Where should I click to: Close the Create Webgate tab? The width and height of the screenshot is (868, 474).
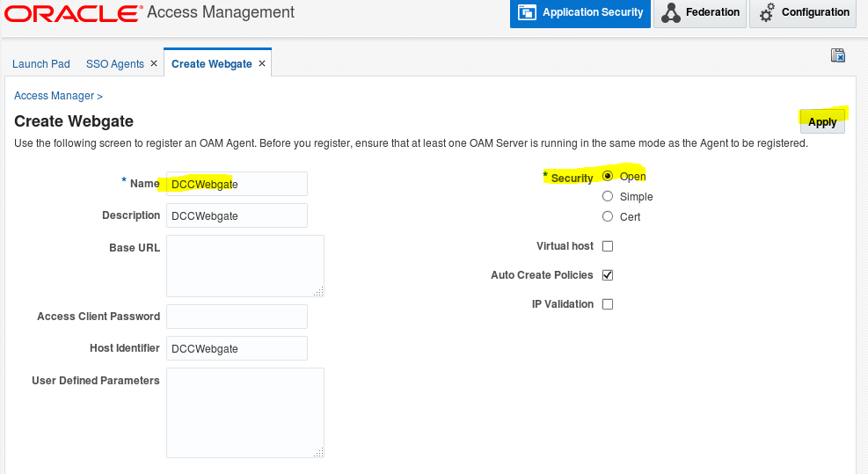[262, 63]
